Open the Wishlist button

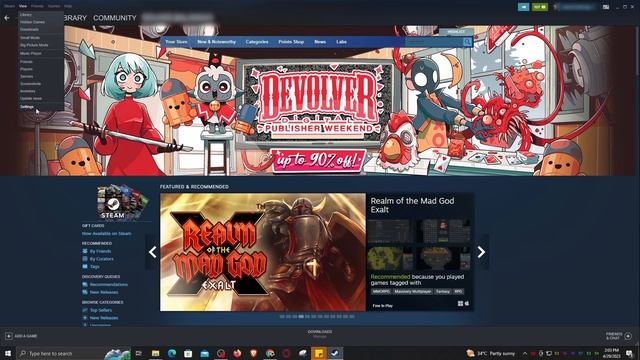456,31
